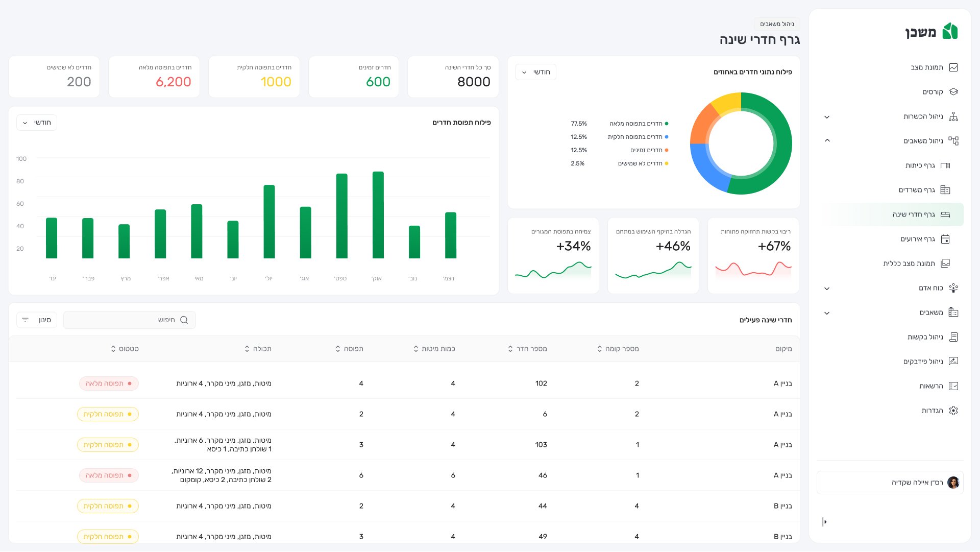Click the settings gear icon in sidebar
The image size is (980, 552).
[x=953, y=411]
